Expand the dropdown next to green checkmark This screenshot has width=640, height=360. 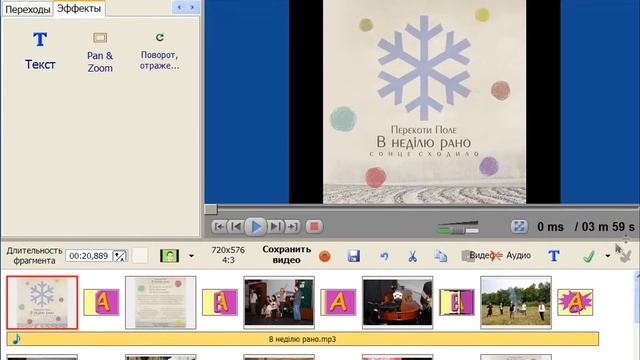[x=608, y=256]
